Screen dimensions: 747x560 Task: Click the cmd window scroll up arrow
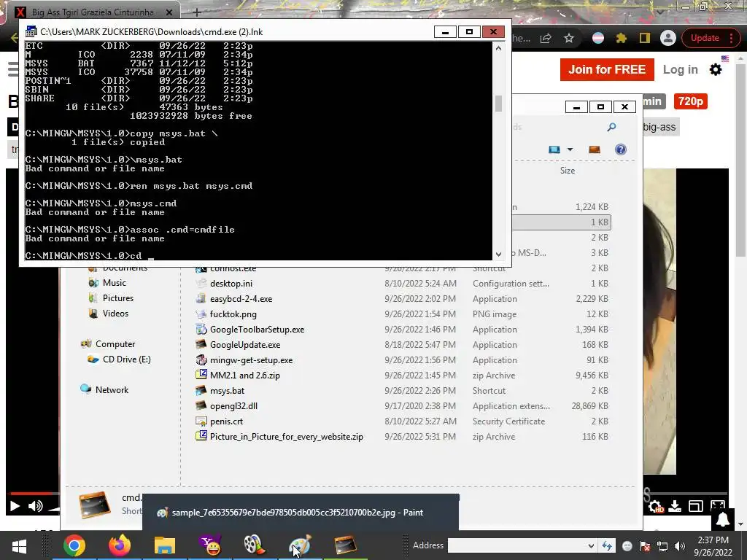coord(498,48)
